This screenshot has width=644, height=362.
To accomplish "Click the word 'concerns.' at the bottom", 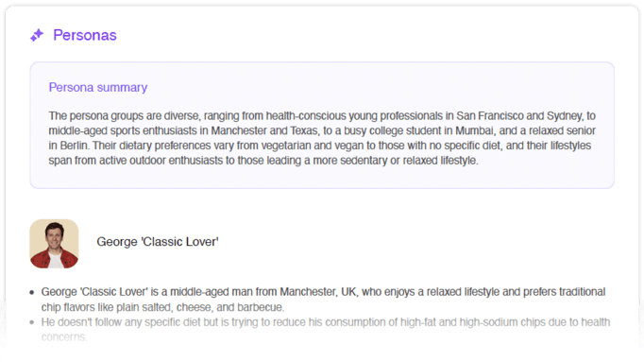I will [64, 336].
